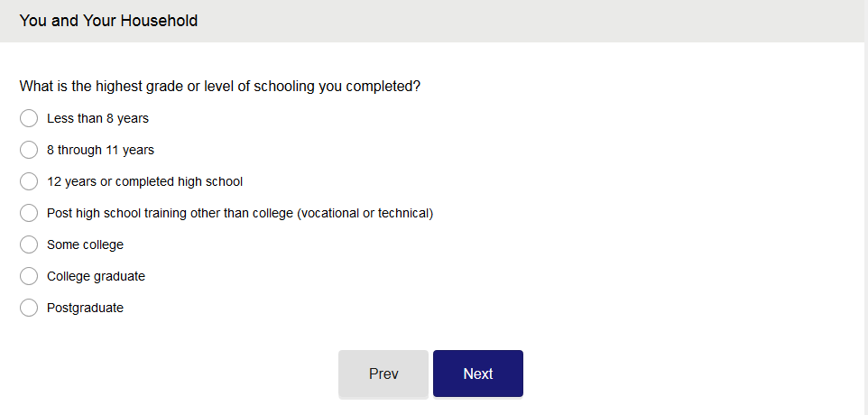This screenshot has width=868, height=415.
Task: Select the College graduate radio button
Action: [x=29, y=276]
